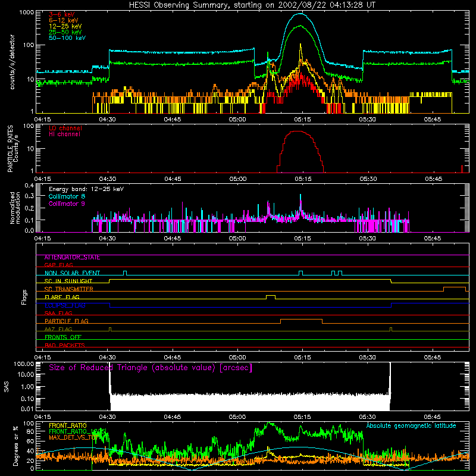Click the Absolute geomagnetic latitude label
The image size is (476, 476).
(x=411, y=425)
